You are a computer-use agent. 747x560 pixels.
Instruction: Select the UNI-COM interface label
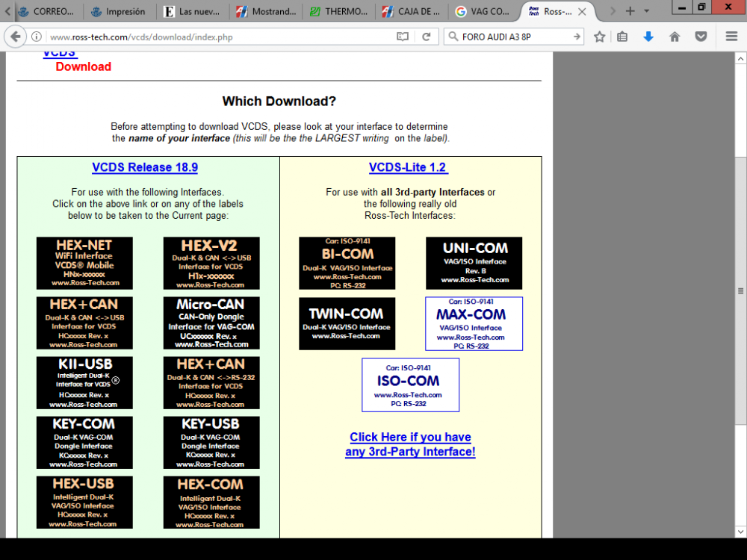coord(474,263)
